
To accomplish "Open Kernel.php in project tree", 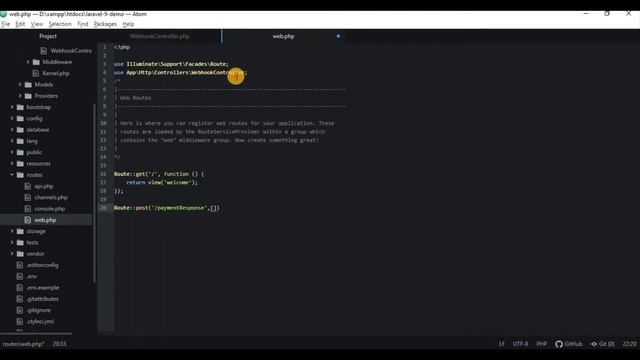I will (x=56, y=73).
